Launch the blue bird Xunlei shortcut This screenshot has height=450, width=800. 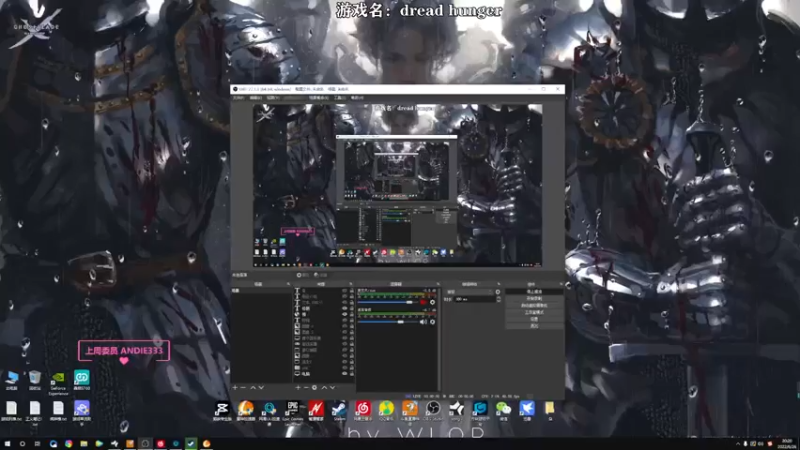(527, 411)
